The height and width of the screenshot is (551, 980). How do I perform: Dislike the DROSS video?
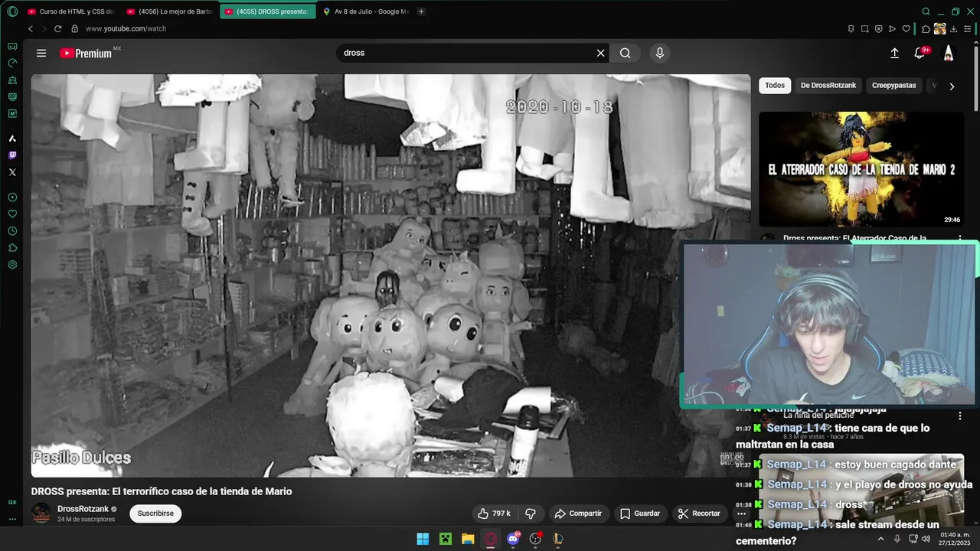531,514
